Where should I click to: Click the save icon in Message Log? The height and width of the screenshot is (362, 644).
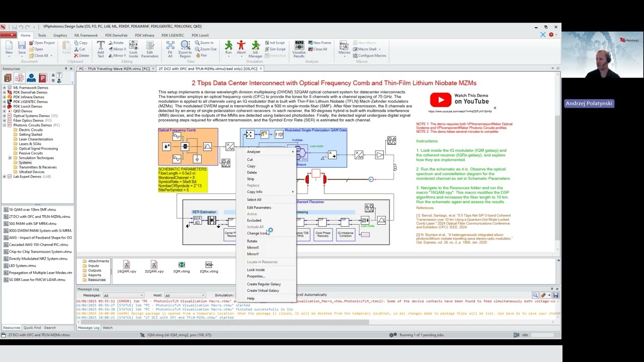tap(556, 295)
